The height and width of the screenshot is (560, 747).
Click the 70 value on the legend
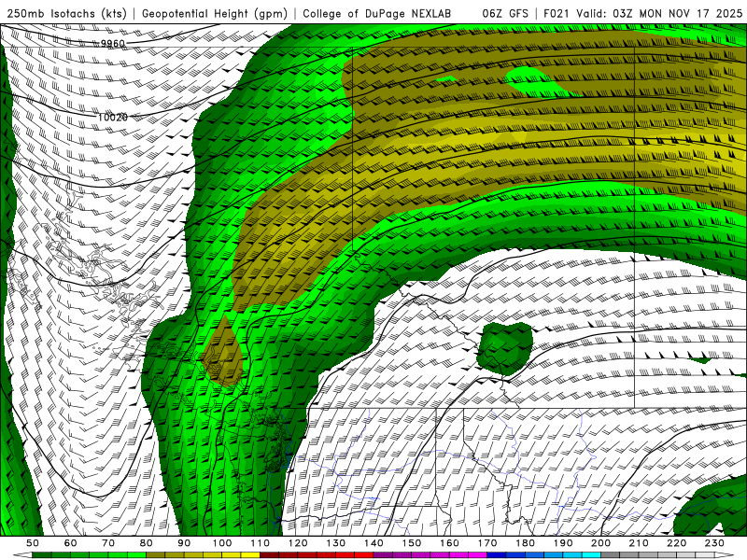pyautogui.click(x=108, y=543)
